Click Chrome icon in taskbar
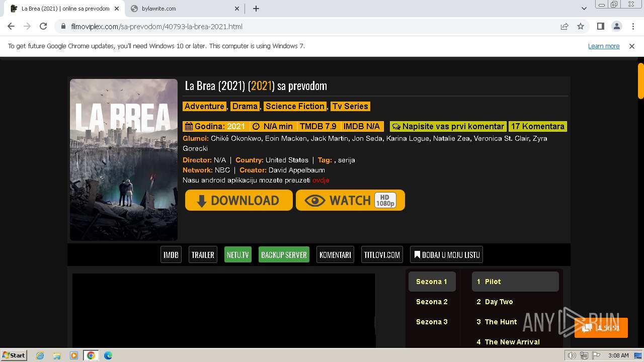Viewport: 644px width, 362px height. pyautogui.click(x=91, y=355)
